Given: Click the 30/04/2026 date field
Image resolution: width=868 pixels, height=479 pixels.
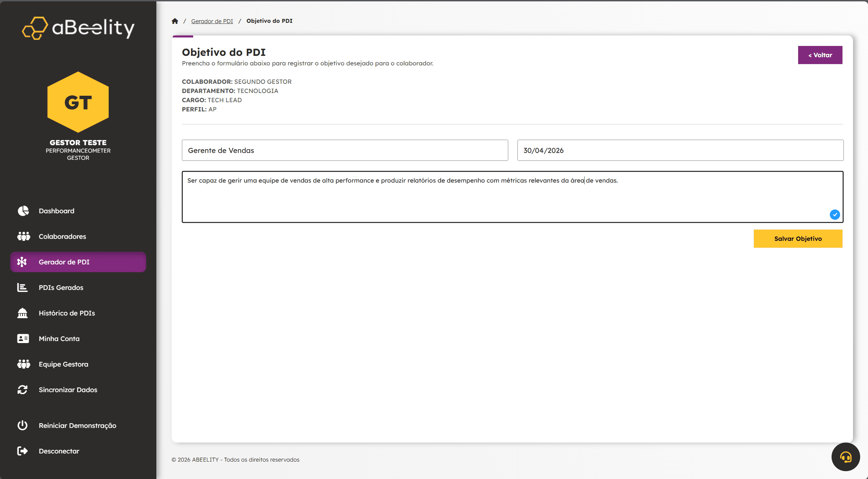Looking at the screenshot, I should click(680, 150).
